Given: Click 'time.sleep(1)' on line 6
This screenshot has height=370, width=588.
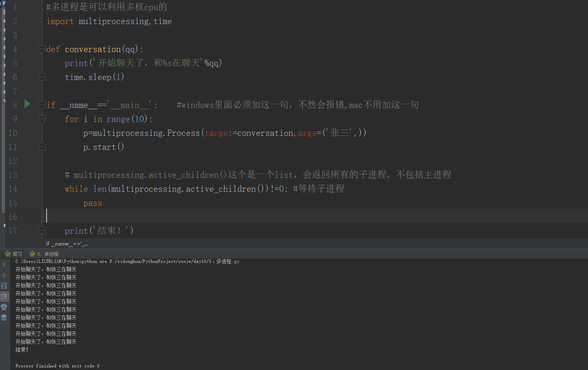Looking at the screenshot, I should coord(94,77).
